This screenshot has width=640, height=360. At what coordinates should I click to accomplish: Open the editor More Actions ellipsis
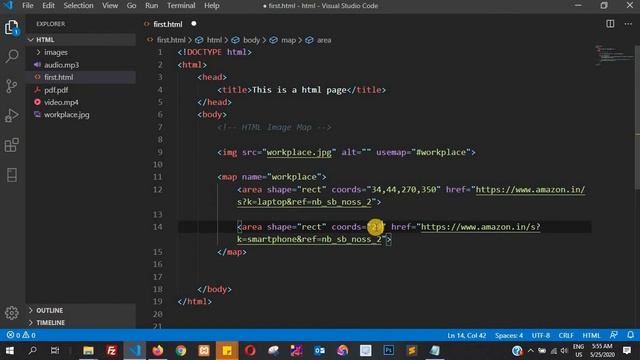(x=628, y=24)
